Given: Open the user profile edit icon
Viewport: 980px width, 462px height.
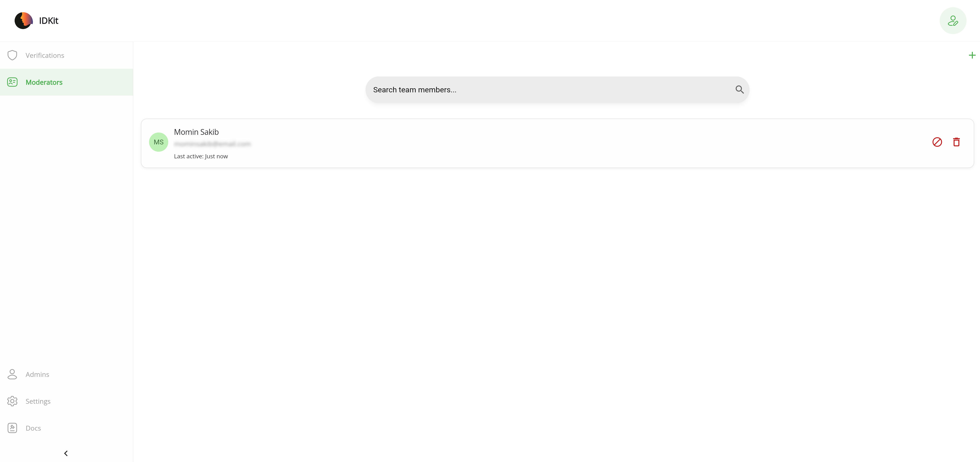Looking at the screenshot, I should click(953, 21).
